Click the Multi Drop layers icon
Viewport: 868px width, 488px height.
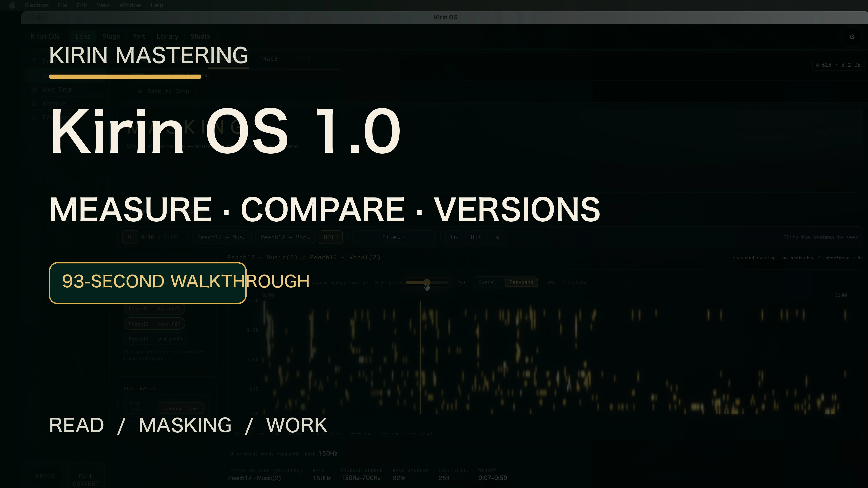pos(34,89)
